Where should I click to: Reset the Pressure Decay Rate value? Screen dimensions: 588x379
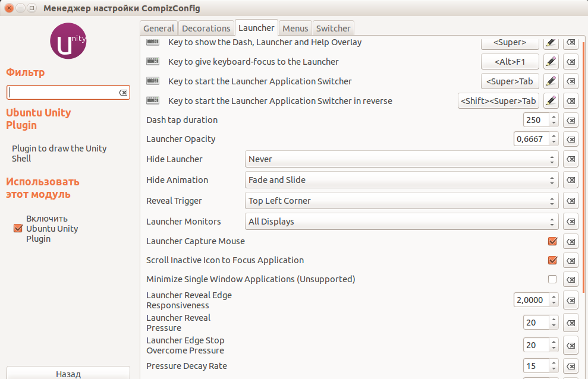(570, 366)
